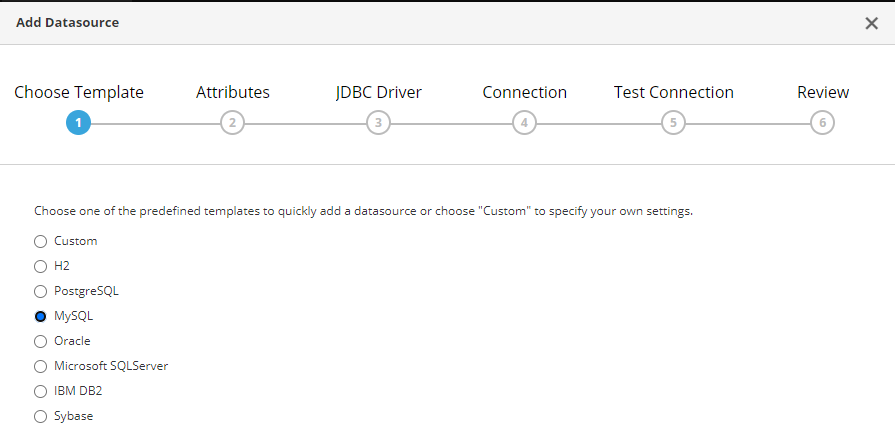Click the step 4 circle
This screenshot has width=895, height=434.
click(524, 123)
